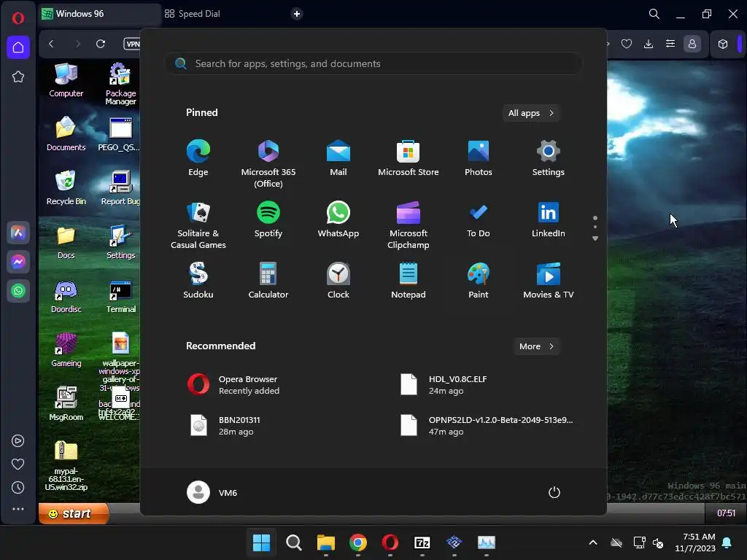This screenshot has width=747, height=560.
Task: Click the power button icon
Action: 554,492
